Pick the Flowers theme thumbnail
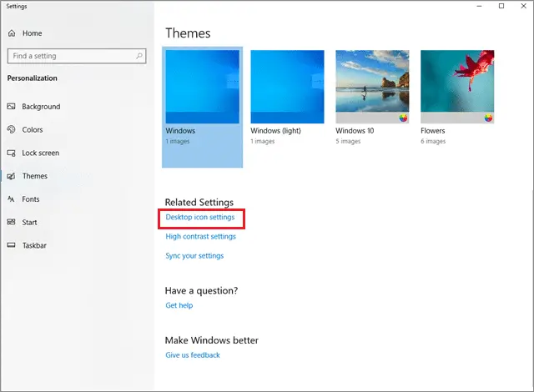534x392 pixels. pyautogui.click(x=457, y=87)
